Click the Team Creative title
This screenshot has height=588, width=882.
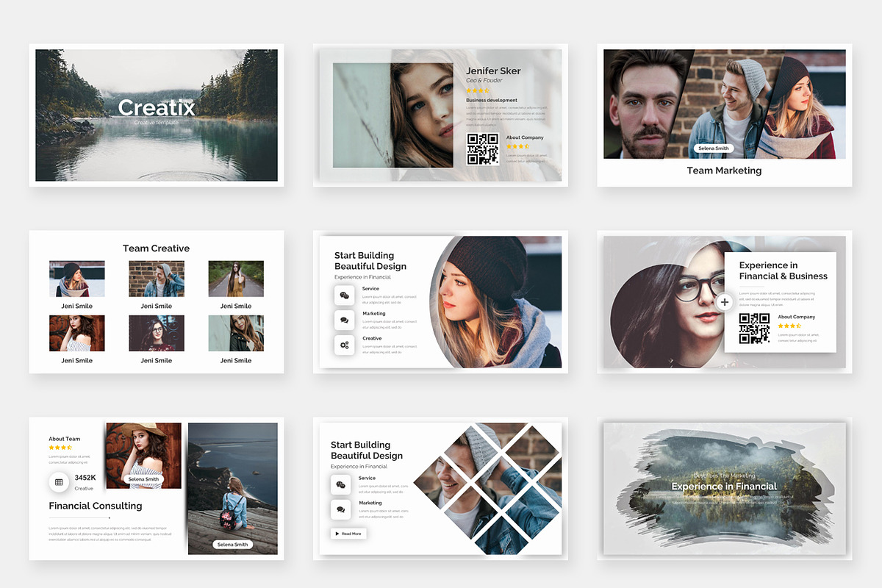(156, 248)
